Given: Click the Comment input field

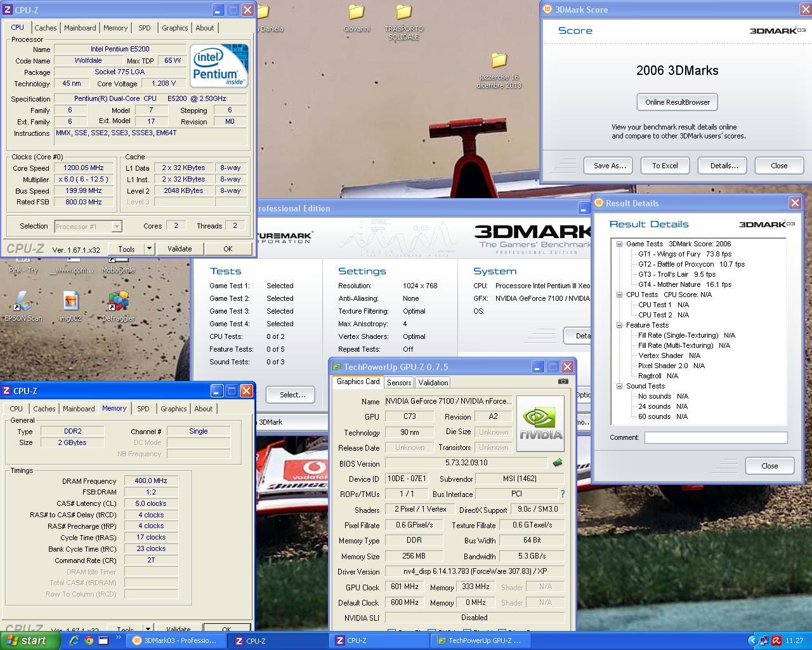Looking at the screenshot, I should pyautogui.click(x=716, y=437).
